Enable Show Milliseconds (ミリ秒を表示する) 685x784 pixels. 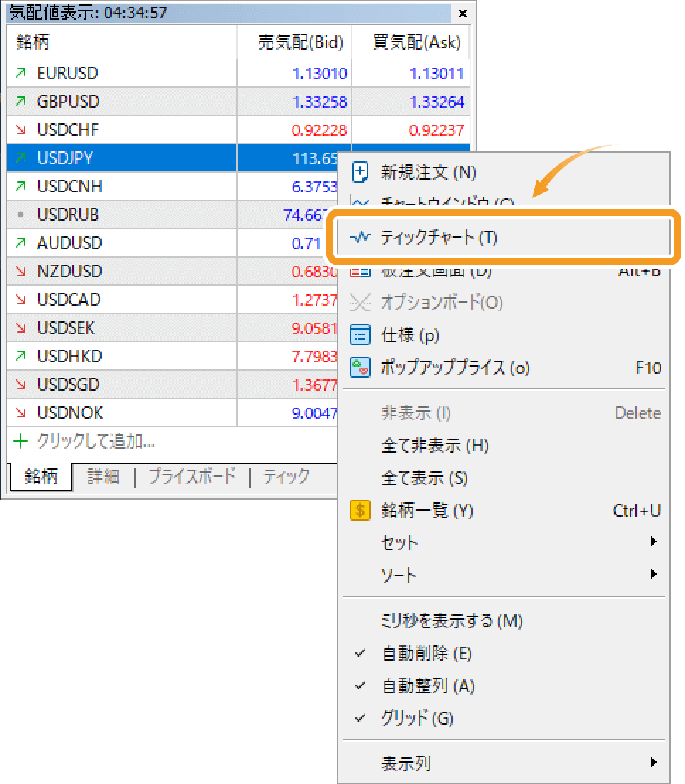pos(504,621)
